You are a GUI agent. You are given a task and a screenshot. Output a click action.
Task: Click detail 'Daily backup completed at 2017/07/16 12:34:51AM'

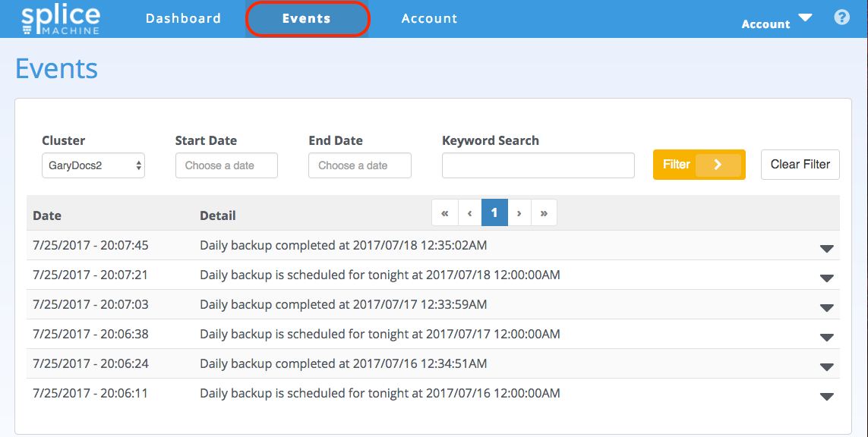coord(343,363)
